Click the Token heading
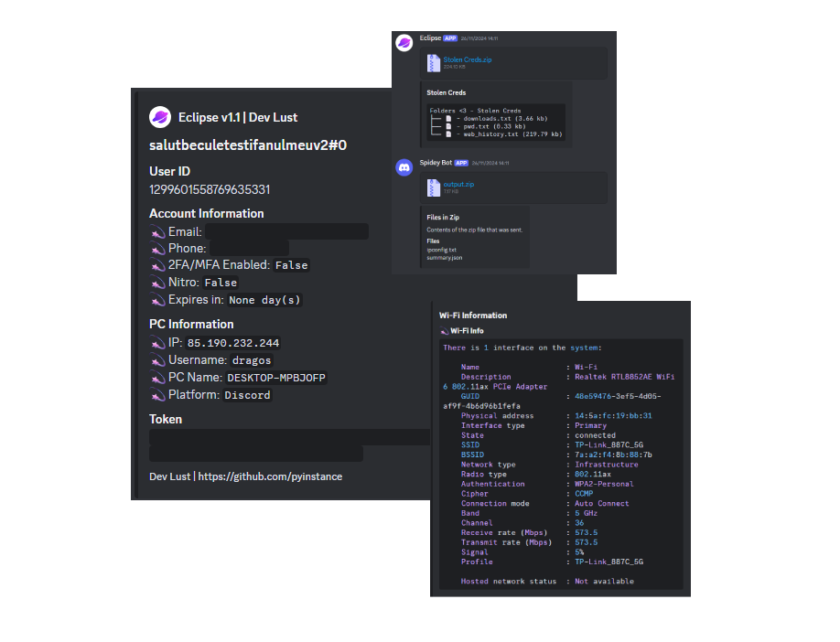The width and height of the screenshot is (840, 642). click(x=166, y=419)
